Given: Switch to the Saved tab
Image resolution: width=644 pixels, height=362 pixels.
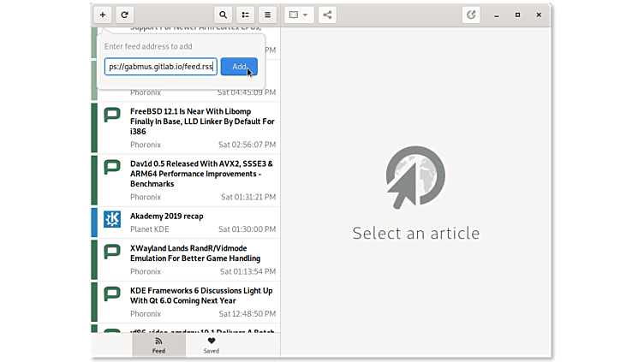Looking at the screenshot, I should 211,345.
